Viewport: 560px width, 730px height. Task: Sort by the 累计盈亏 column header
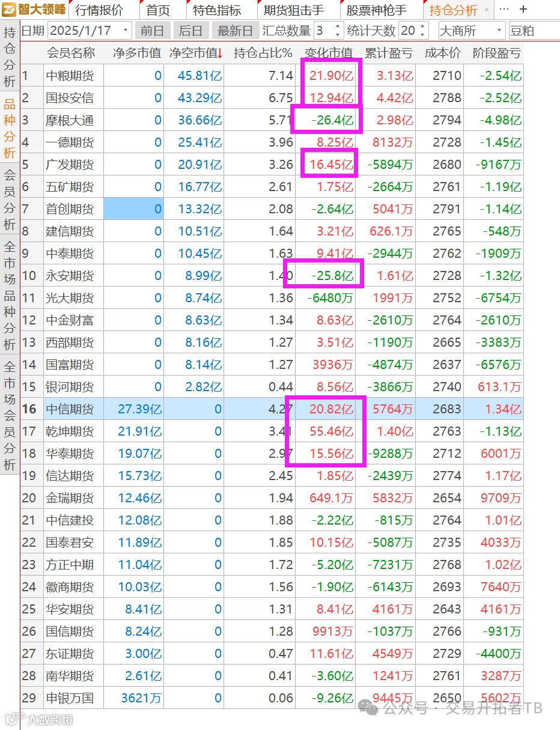pyautogui.click(x=388, y=53)
